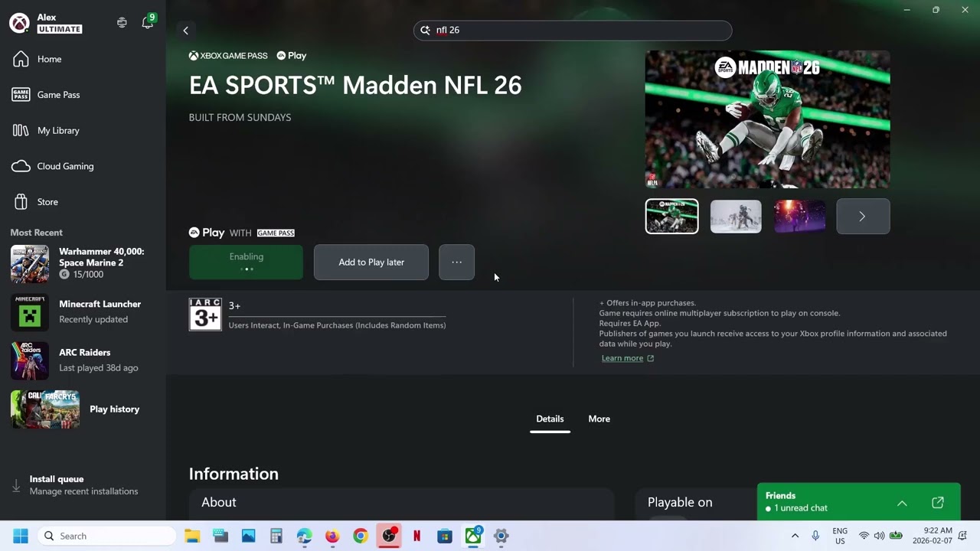Click the print/device icon next to the bell
Image resolution: width=980 pixels, height=551 pixels.
[x=122, y=23]
